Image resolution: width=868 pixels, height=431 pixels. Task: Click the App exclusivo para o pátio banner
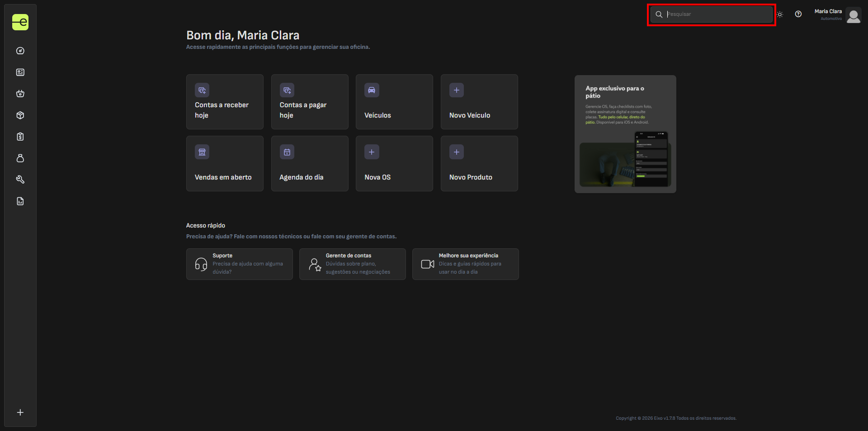[x=625, y=134]
